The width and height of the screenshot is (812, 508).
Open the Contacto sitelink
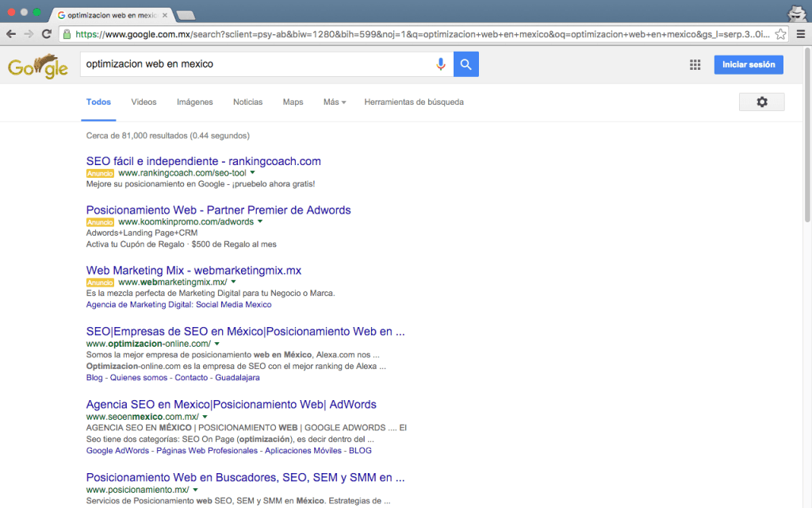(191, 378)
